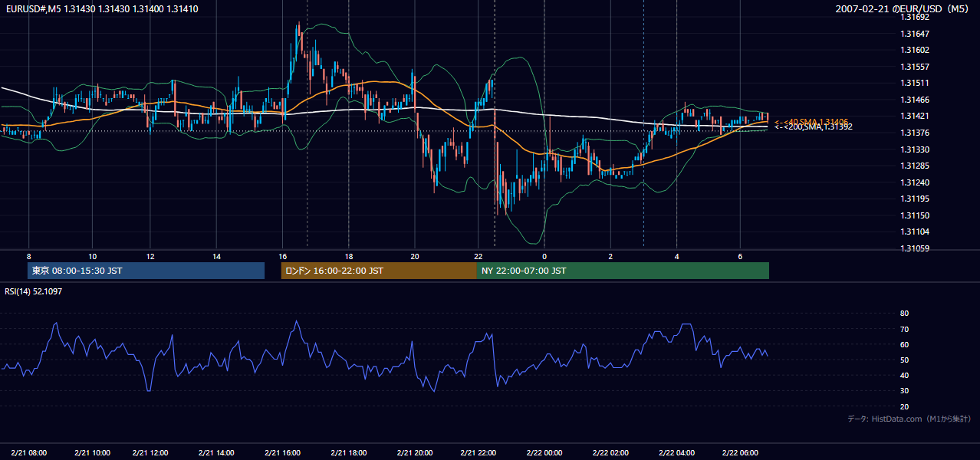Click price axis label 1.31104
The image size is (980, 460).
[x=915, y=232]
